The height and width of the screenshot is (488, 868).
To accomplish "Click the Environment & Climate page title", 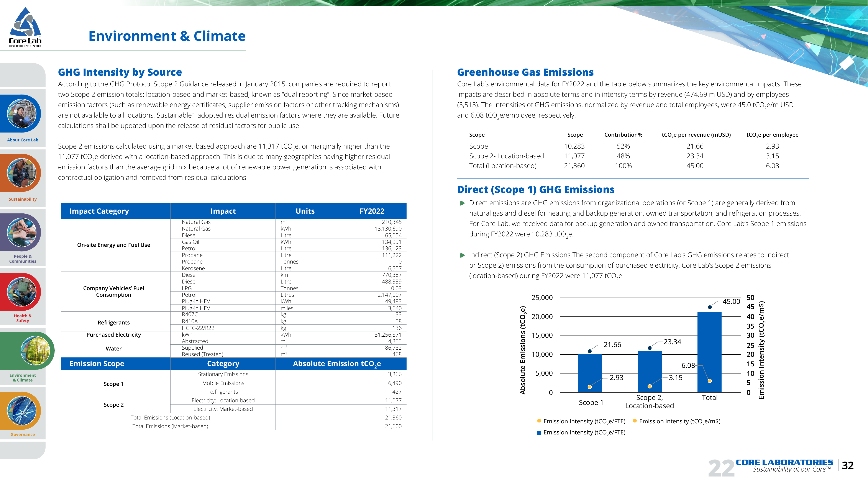I will [167, 36].
